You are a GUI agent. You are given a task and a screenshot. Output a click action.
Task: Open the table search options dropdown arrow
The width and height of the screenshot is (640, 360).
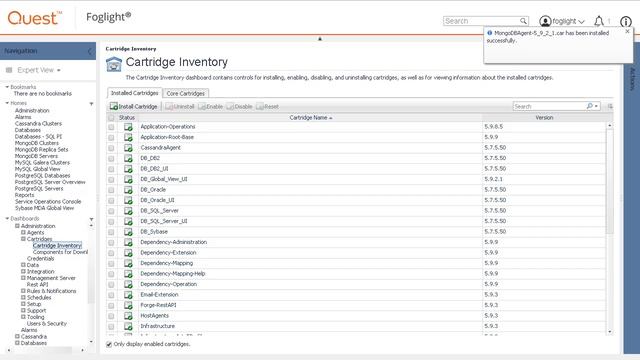pyautogui.click(x=597, y=107)
